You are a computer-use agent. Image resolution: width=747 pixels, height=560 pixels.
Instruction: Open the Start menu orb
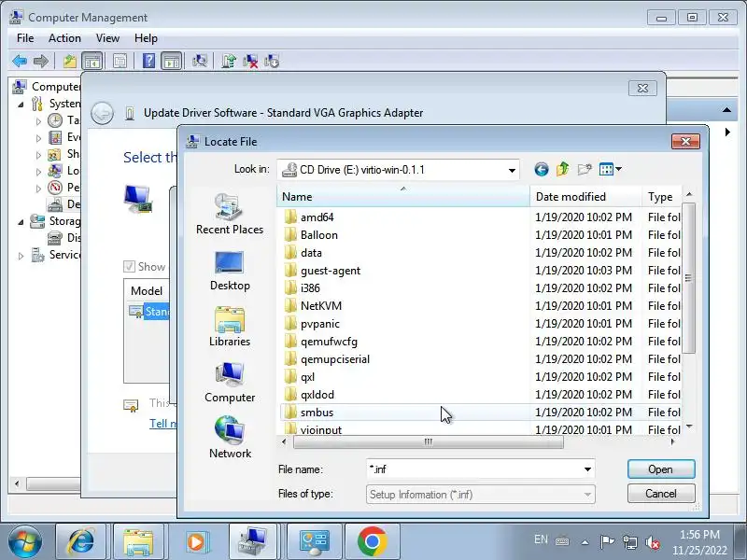pos(25,541)
